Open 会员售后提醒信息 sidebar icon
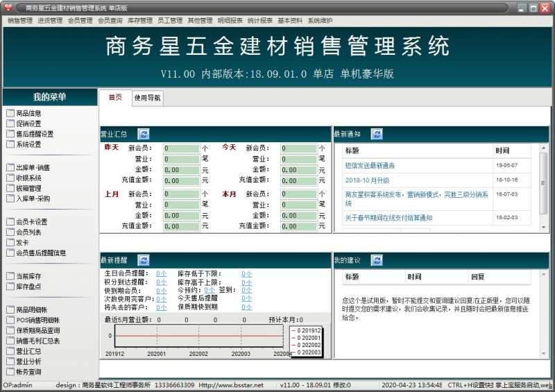This screenshot has width=555, height=392. (10, 253)
